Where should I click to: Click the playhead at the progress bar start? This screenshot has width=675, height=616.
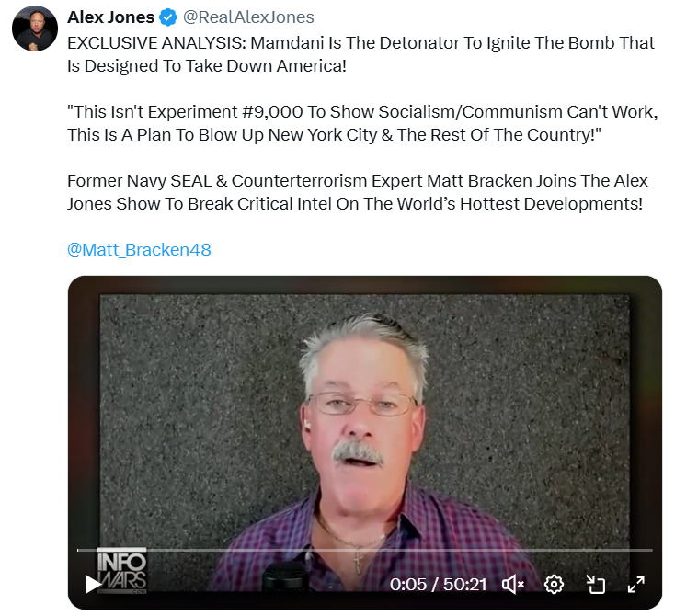point(78,550)
